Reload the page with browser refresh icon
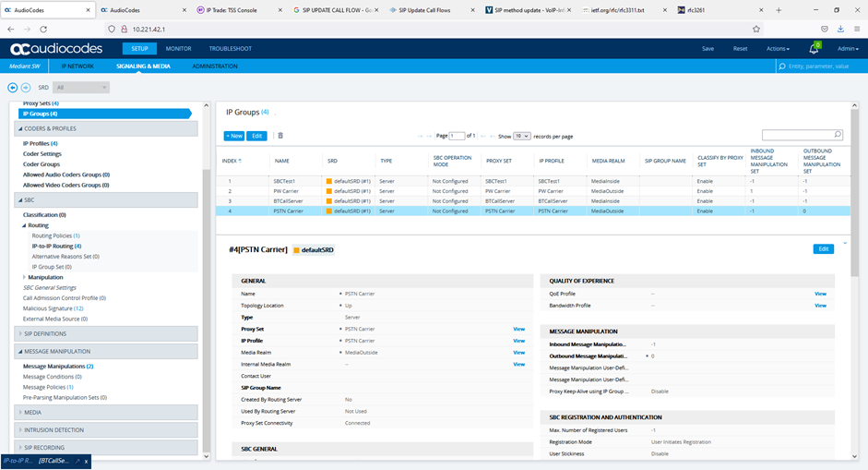 (43, 29)
